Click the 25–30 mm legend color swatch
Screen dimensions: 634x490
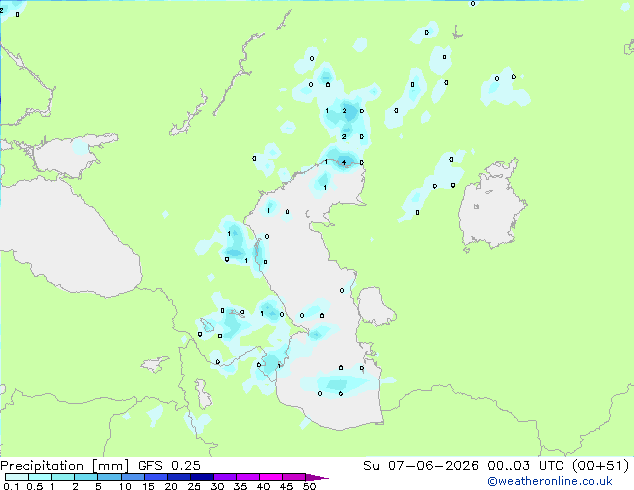(x=201, y=477)
